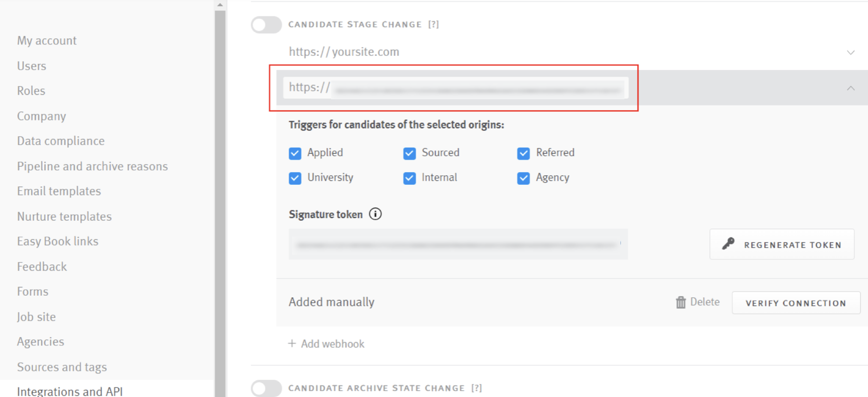Open the Users settings page
This screenshot has height=397, width=868.
pos(31,65)
